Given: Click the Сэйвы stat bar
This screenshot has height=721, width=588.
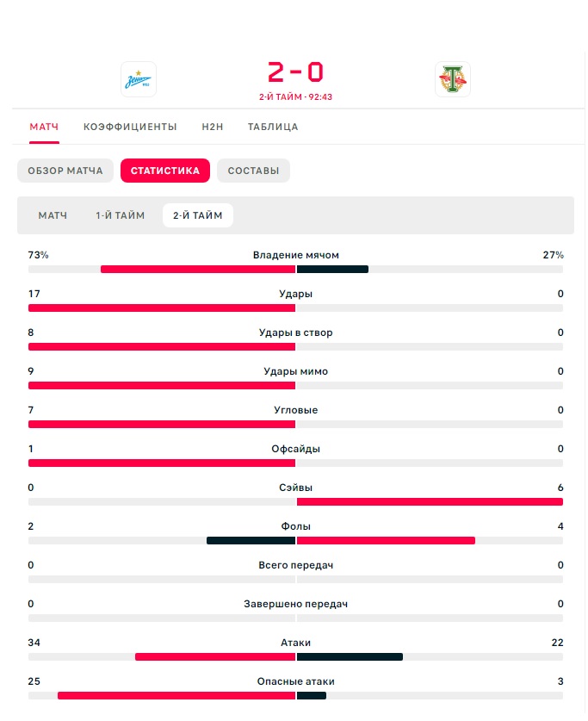Looking at the screenshot, I should coord(296,501).
